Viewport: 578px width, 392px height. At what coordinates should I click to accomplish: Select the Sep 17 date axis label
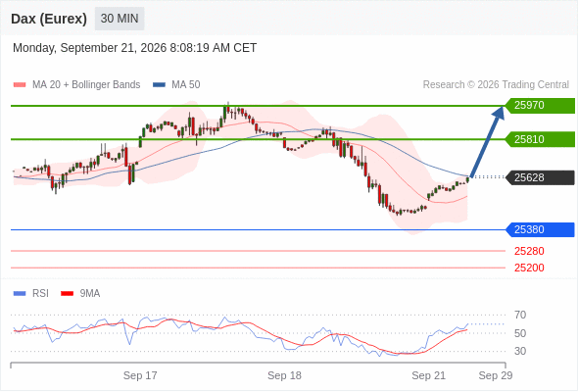(140, 375)
